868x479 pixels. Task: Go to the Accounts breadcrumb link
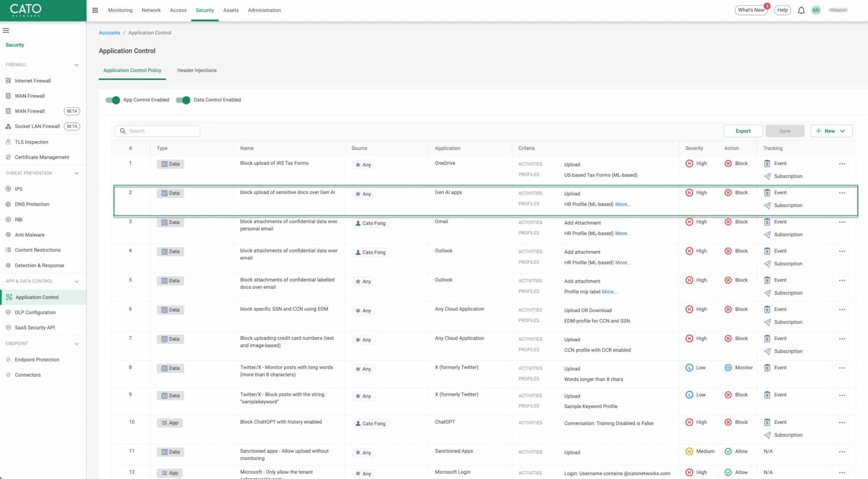[x=109, y=33]
